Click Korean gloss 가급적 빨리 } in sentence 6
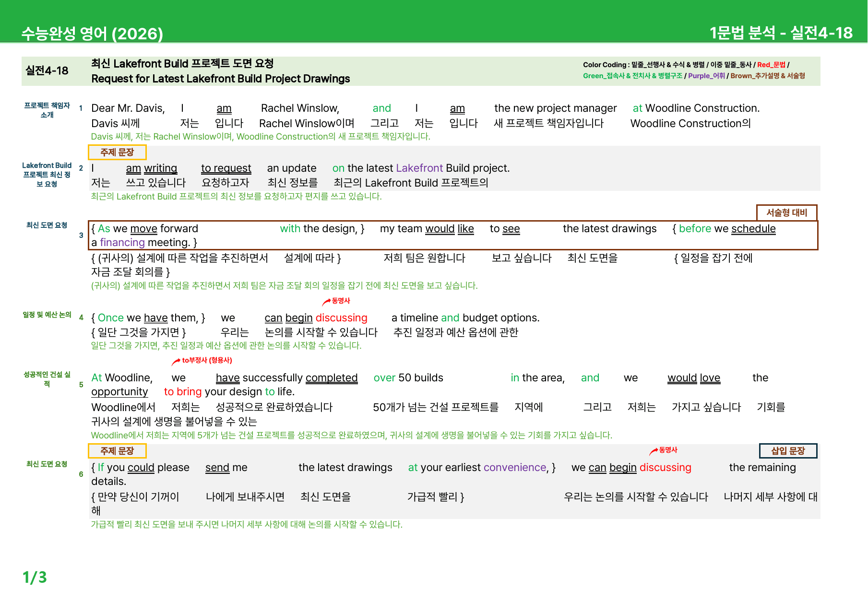This screenshot has height=613, width=868. (x=436, y=497)
